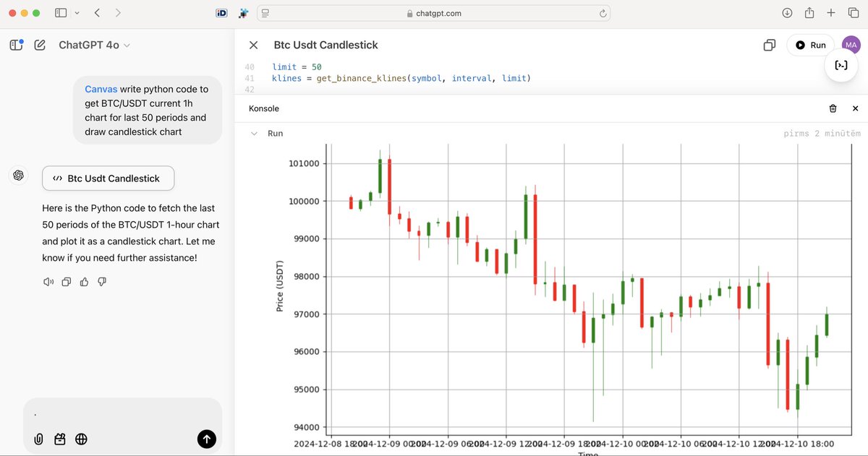Collapse the Run output section chevron
The width and height of the screenshot is (868, 456).
[254, 134]
